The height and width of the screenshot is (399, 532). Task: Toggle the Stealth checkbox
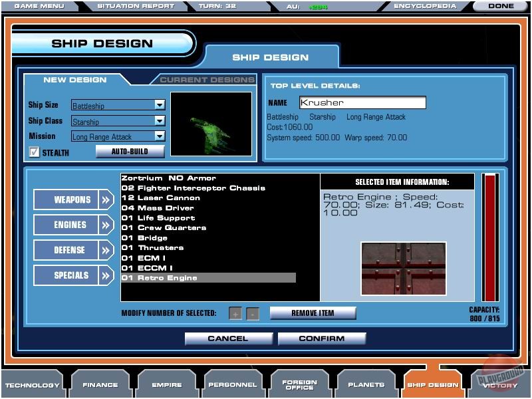tap(33, 152)
